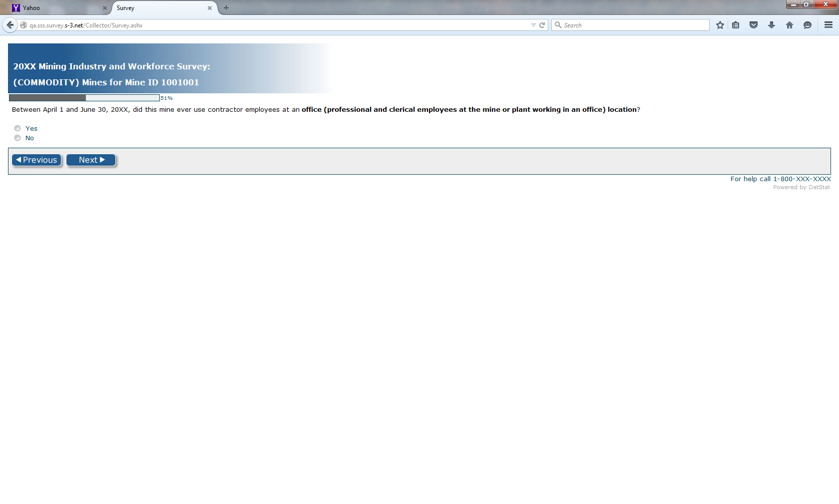Click the 'Yes' answer label
The width and height of the screenshot is (839, 504).
coord(31,128)
